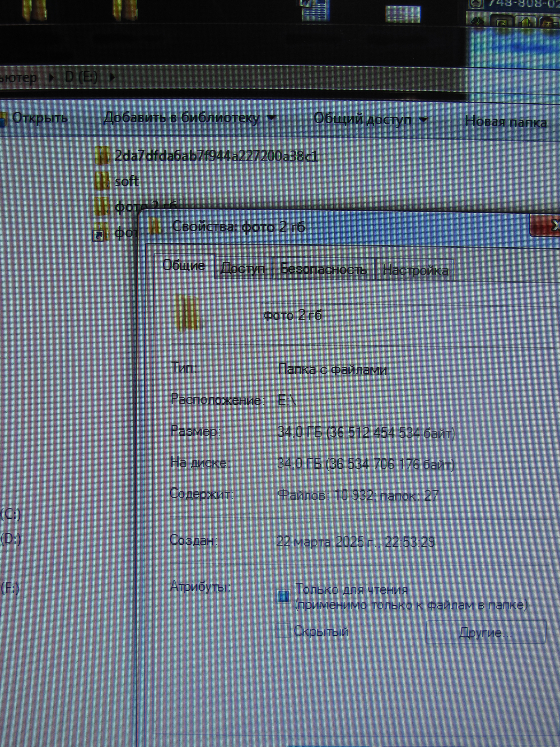
Task: Toggle 'Только для чтения' checkbox
Action: (x=283, y=596)
